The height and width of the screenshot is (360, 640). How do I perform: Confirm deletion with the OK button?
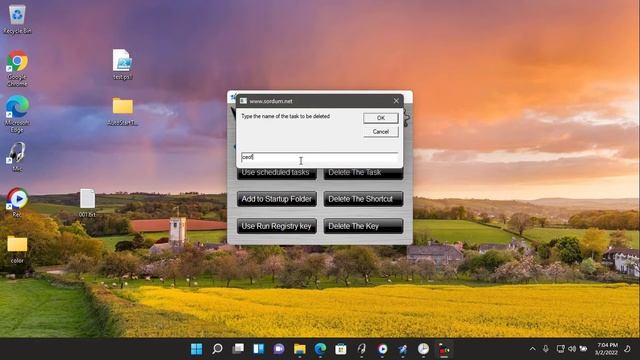(380, 118)
